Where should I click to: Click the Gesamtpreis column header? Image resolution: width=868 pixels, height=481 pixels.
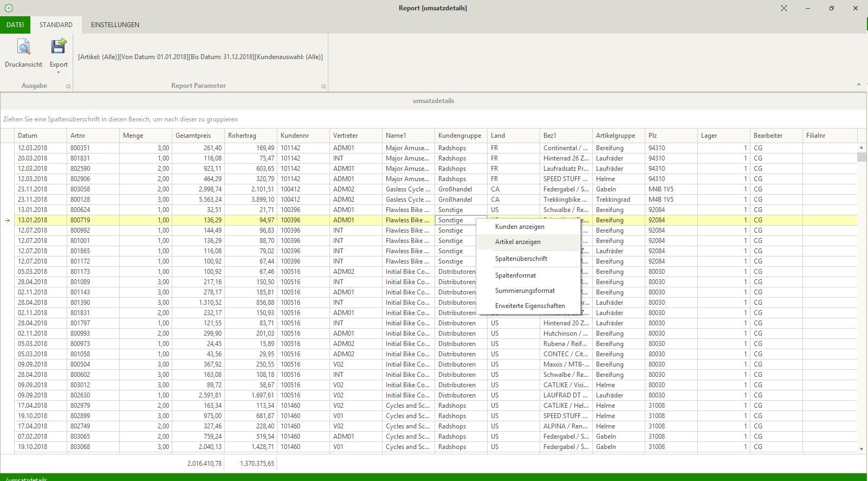(193, 136)
